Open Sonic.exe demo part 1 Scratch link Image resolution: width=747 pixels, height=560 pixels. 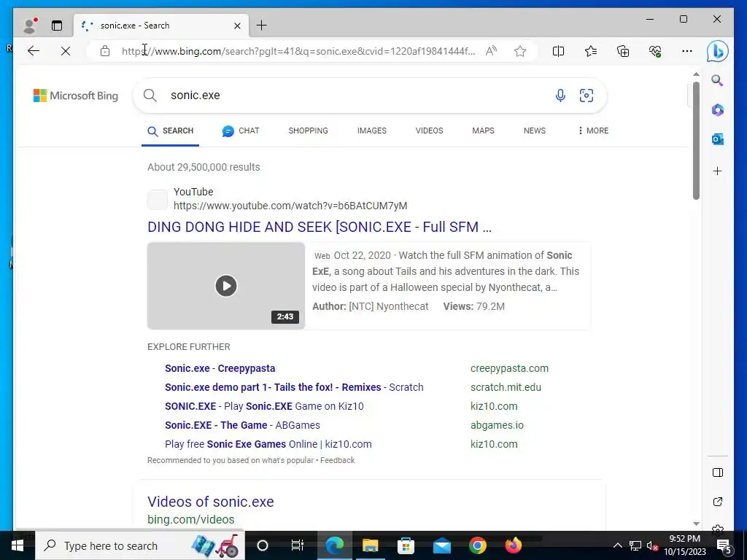(x=294, y=387)
